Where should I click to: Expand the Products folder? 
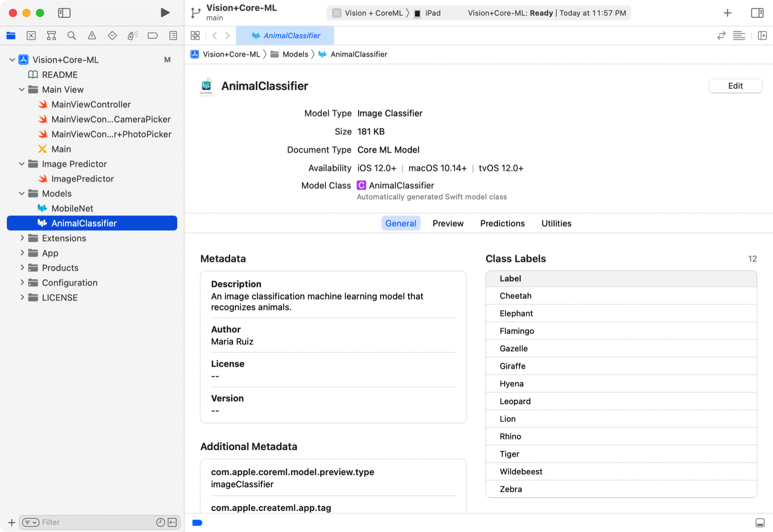pyautogui.click(x=22, y=268)
